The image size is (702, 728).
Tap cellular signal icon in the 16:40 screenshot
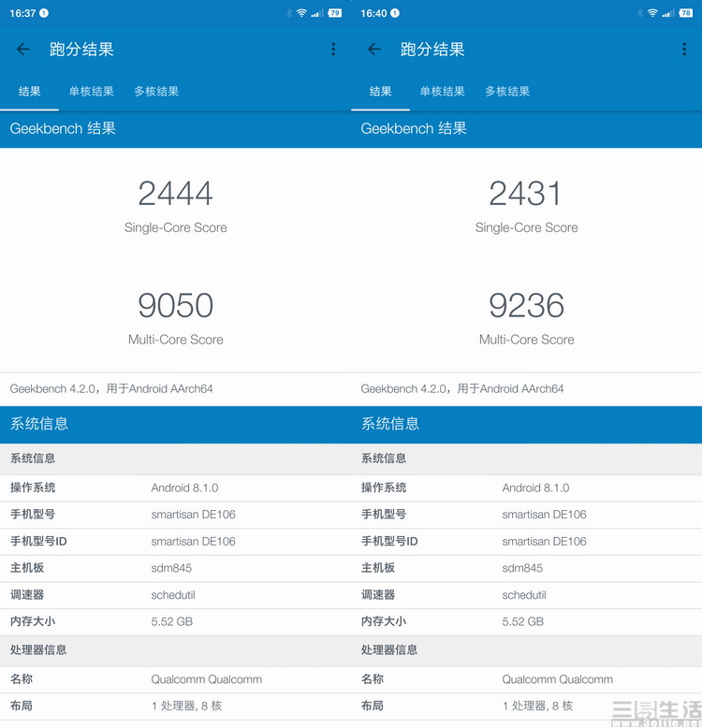(x=668, y=13)
